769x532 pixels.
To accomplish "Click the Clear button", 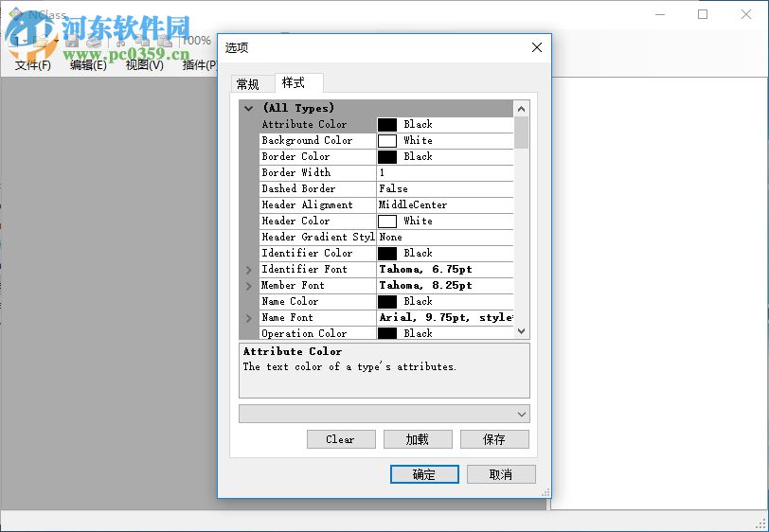I will point(341,439).
